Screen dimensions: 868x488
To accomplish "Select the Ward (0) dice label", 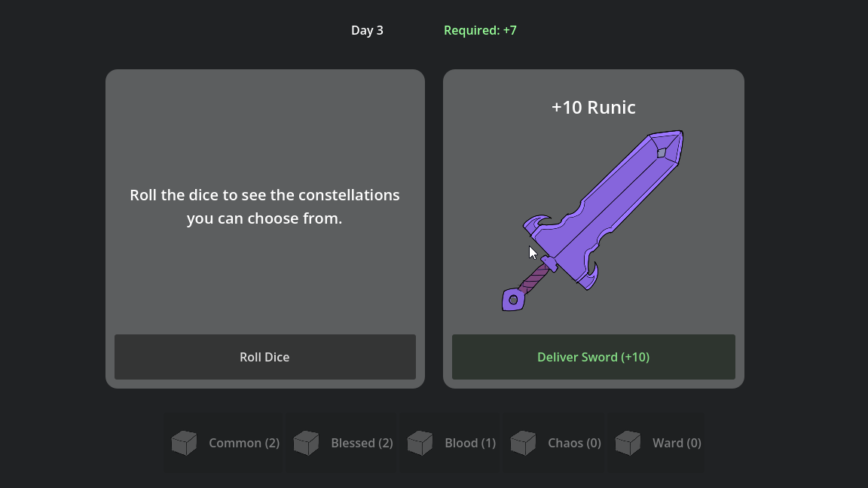I will [677, 443].
